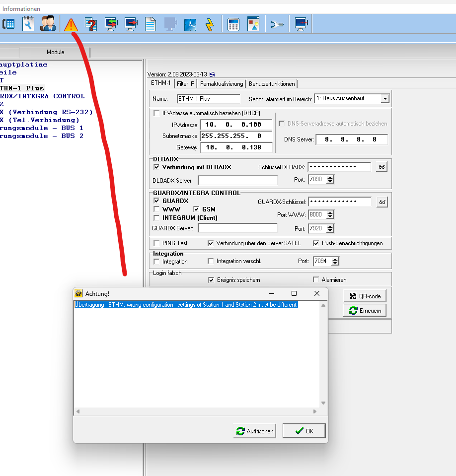Screen dimensions: 456x476
Task: Uncheck Push-Benachrichtigungen checkbox
Action: click(x=316, y=243)
